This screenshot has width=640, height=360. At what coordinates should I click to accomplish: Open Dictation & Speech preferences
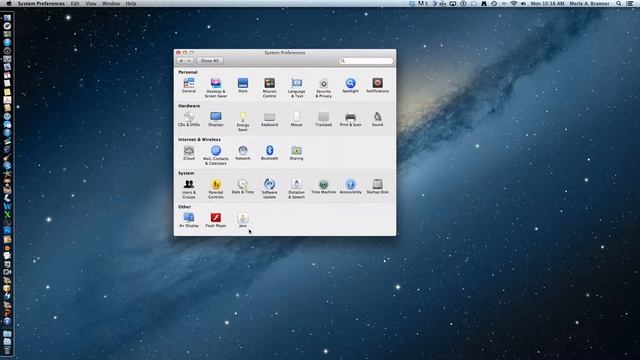click(x=296, y=189)
